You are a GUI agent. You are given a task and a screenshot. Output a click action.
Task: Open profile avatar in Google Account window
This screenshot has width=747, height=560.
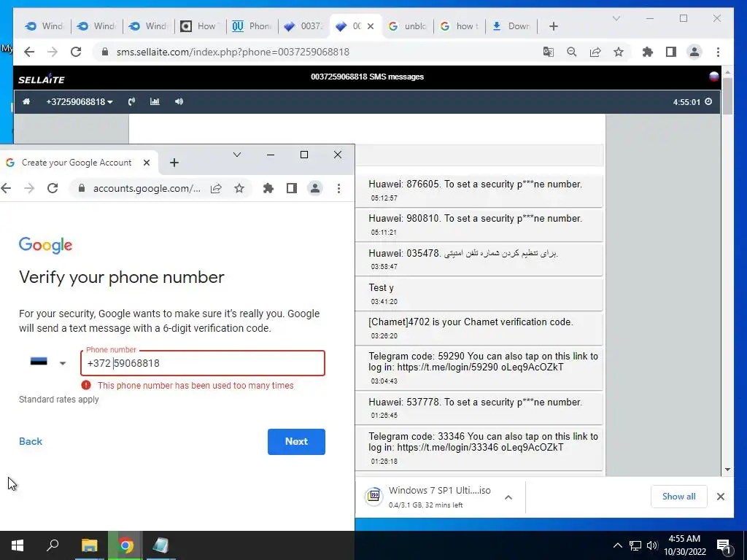[315, 188]
